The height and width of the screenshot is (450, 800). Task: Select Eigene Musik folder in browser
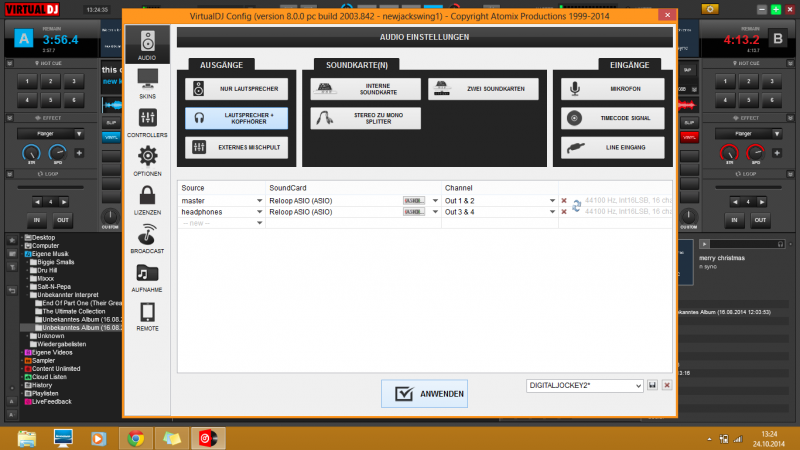point(49,254)
